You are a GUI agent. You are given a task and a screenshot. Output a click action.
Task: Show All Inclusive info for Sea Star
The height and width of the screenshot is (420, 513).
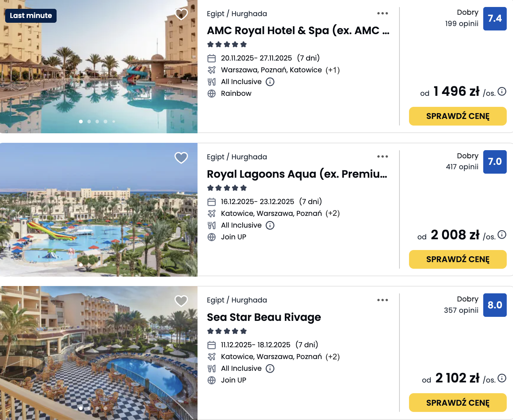click(x=270, y=369)
